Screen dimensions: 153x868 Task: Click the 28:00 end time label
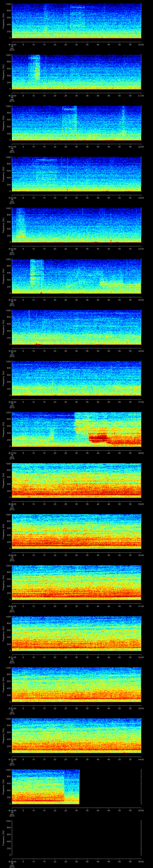point(141,453)
